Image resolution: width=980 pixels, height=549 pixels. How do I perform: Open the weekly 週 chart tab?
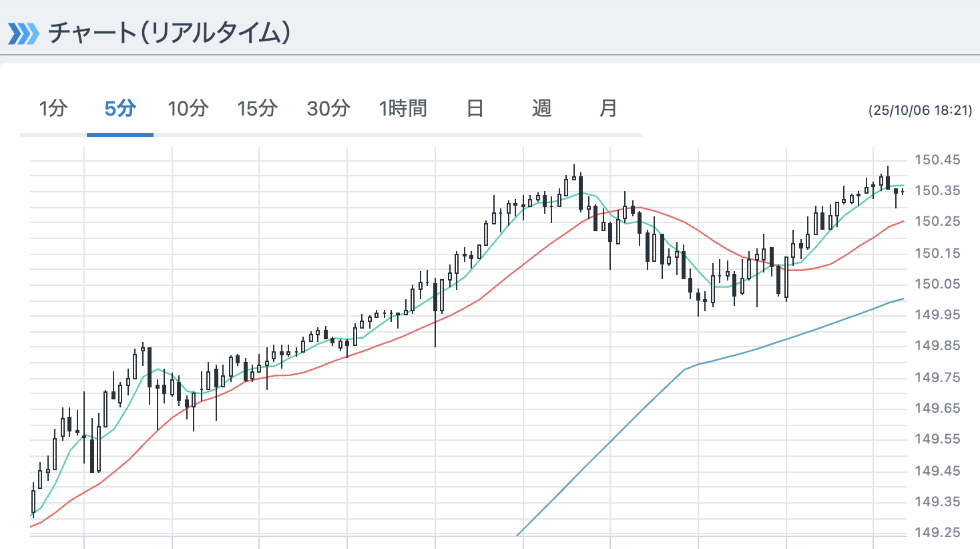[541, 108]
